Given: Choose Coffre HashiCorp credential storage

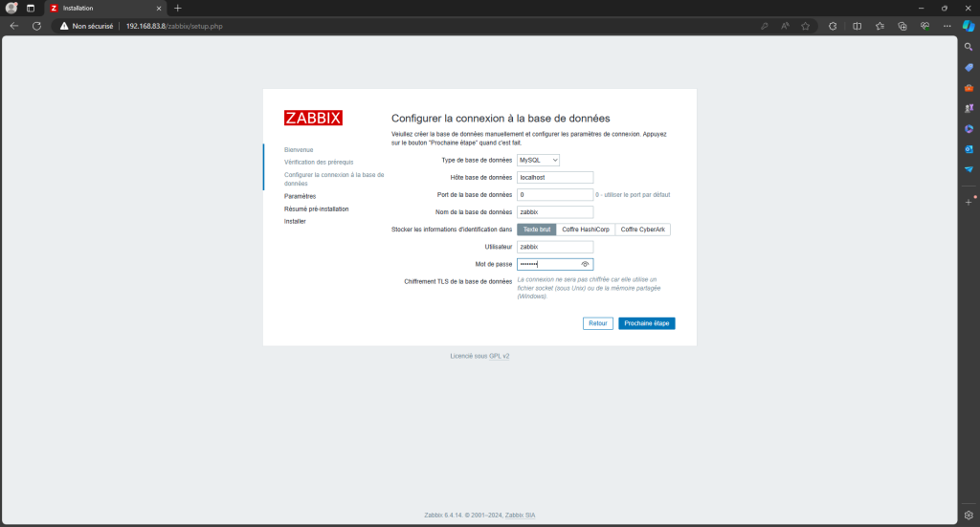Looking at the screenshot, I should click(586, 230).
